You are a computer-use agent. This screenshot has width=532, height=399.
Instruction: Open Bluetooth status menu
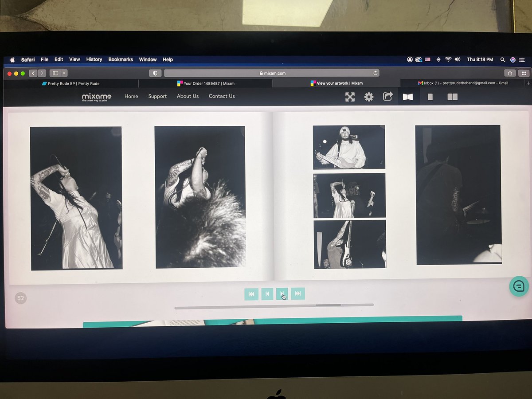click(438, 59)
